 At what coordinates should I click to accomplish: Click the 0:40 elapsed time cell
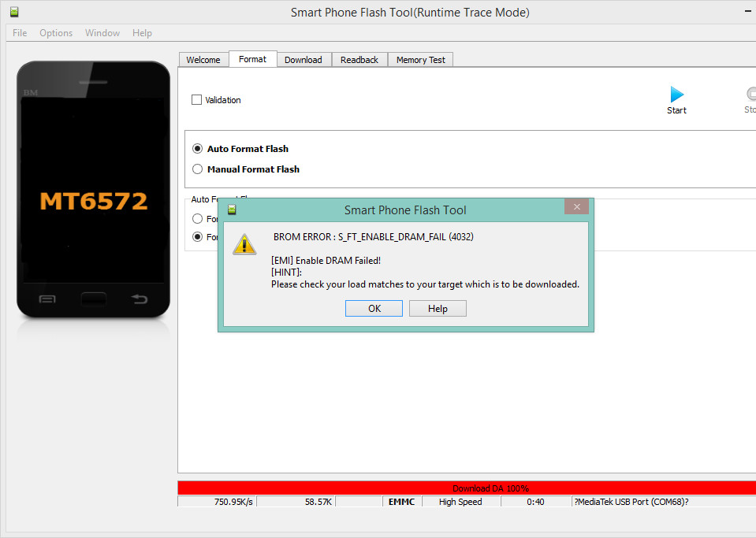tap(535, 502)
